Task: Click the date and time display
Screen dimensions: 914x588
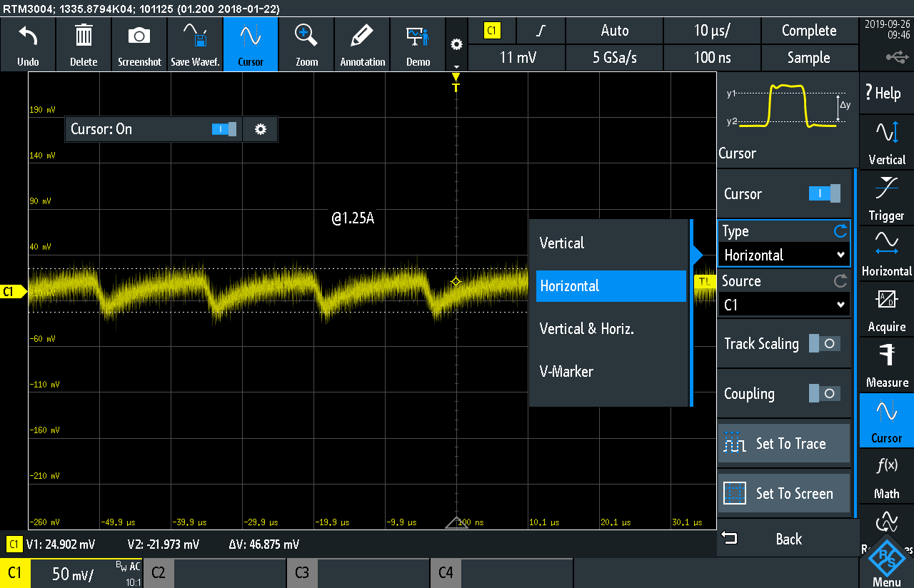Action: click(x=888, y=29)
